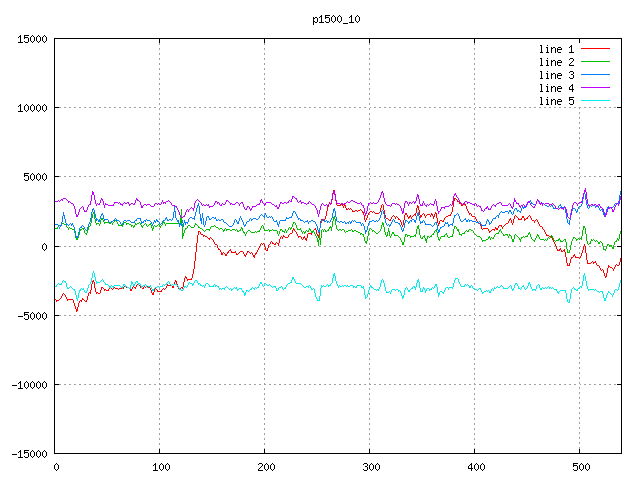This screenshot has width=640, height=480.
Task: Click the 200 x-axis tick label
Action: [265, 467]
